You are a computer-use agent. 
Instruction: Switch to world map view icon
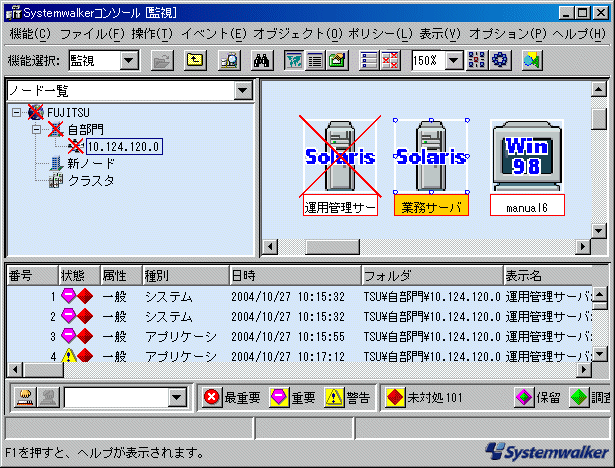294,60
